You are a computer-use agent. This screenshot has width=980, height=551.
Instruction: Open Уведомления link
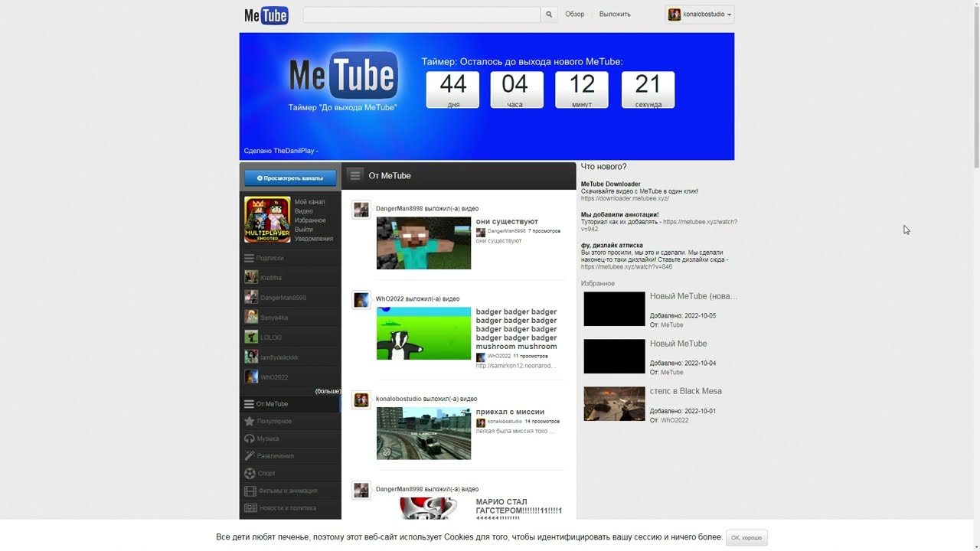click(314, 239)
